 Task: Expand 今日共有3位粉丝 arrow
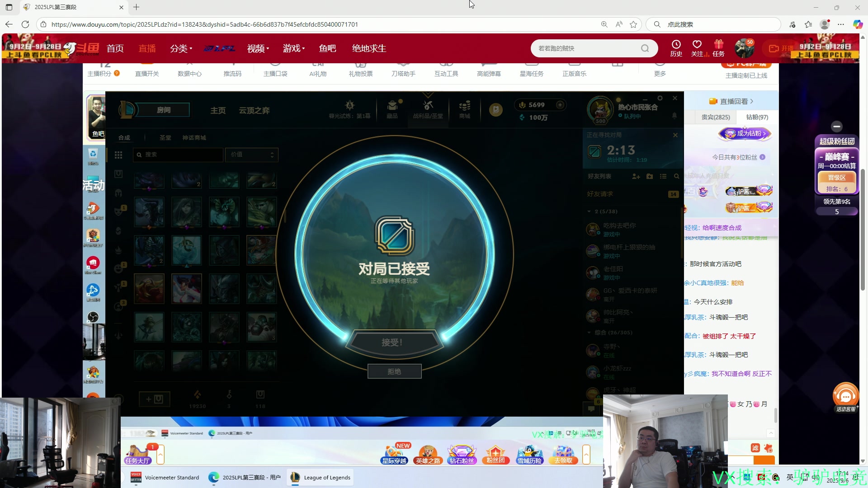click(x=763, y=157)
